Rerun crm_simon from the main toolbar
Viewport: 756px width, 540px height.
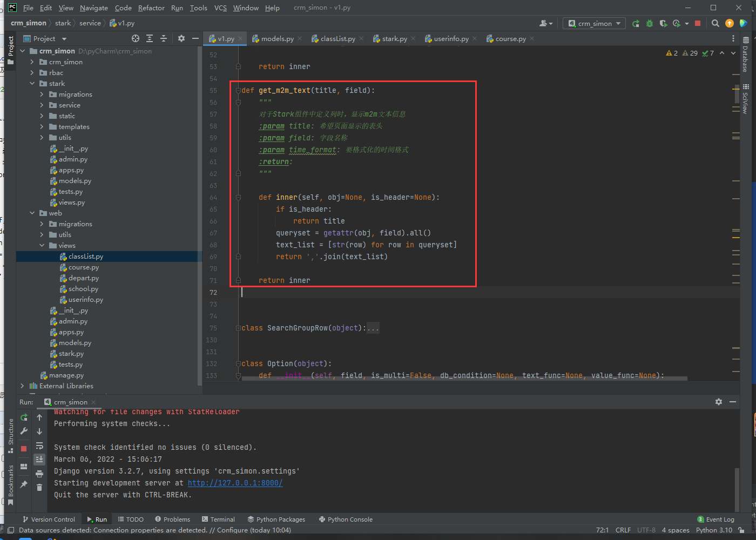636,23
